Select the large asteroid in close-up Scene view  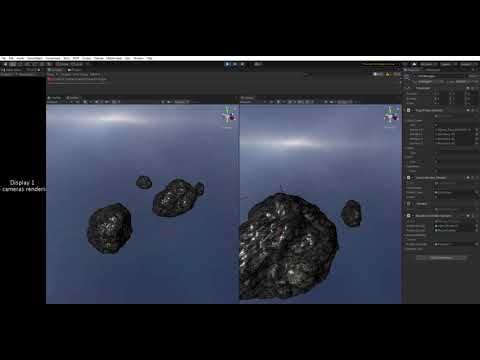(287, 247)
